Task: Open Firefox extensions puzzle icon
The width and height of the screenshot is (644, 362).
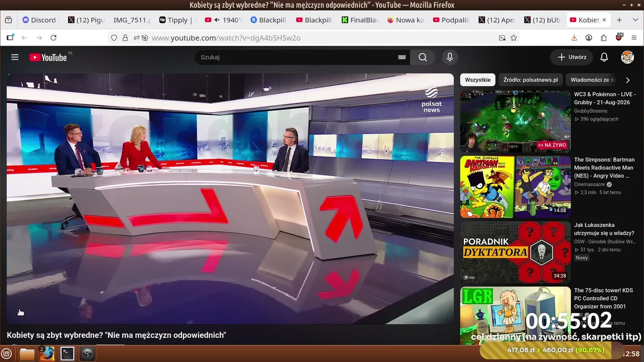Action: [603, 38]
